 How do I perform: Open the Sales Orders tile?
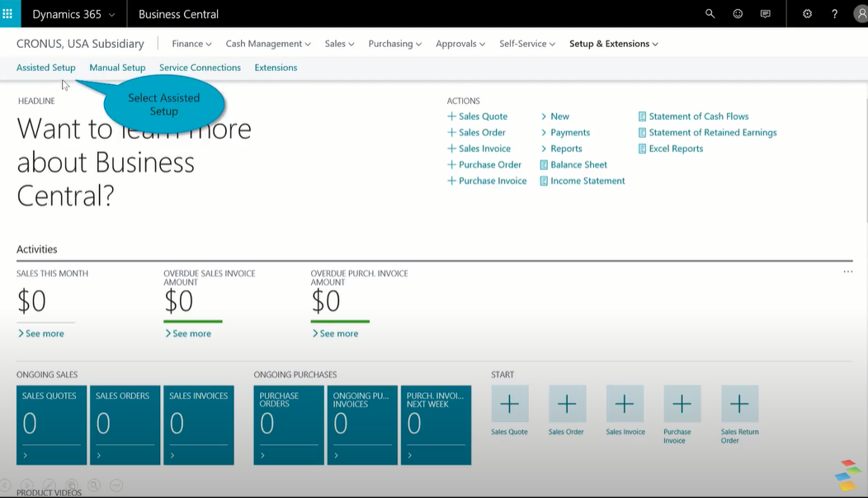pos(125,424)
